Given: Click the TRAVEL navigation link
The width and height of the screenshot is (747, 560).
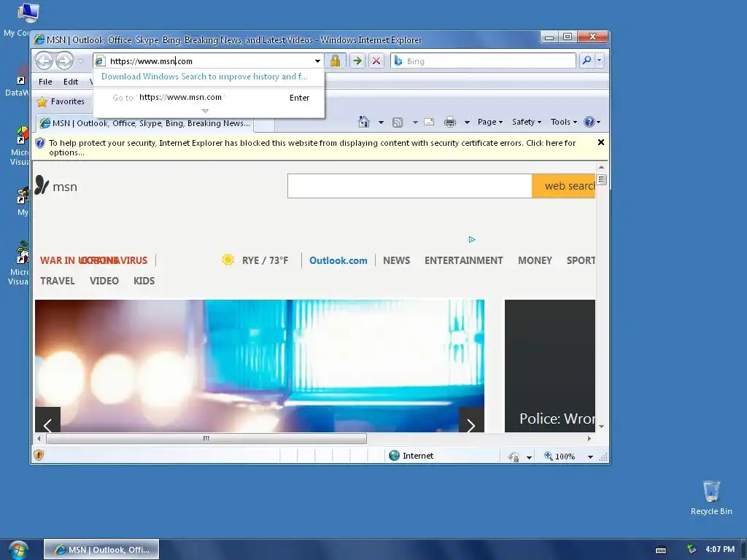Looking at the screenshot, I should click(x=57, y=281).
